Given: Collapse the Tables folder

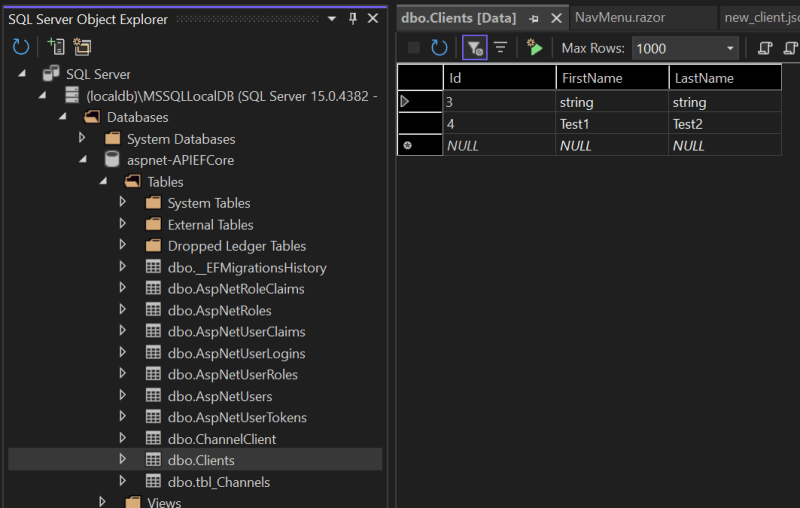Looking at the screenshot, I should [x=104, y=181].
